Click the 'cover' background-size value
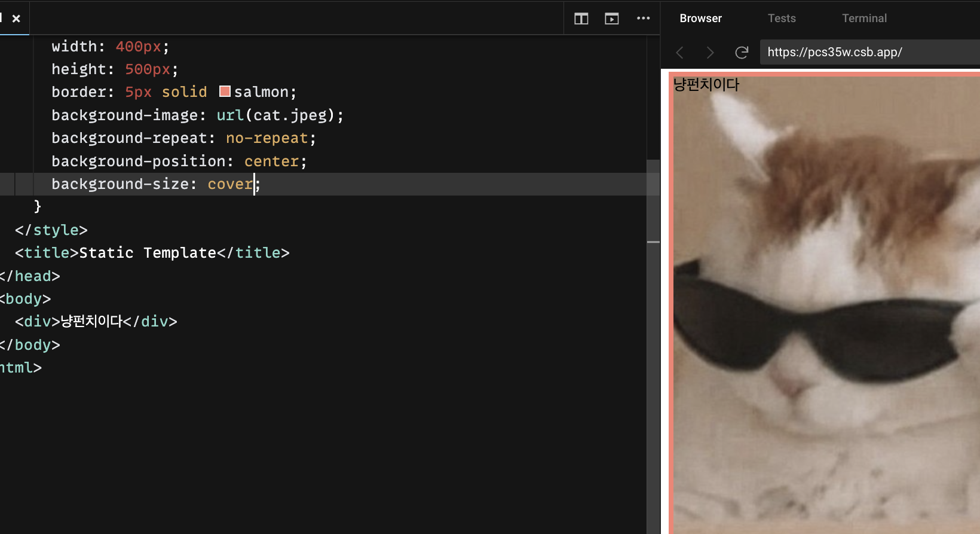The height and width of the screenshot is (534, 980). tap(230, 184)
